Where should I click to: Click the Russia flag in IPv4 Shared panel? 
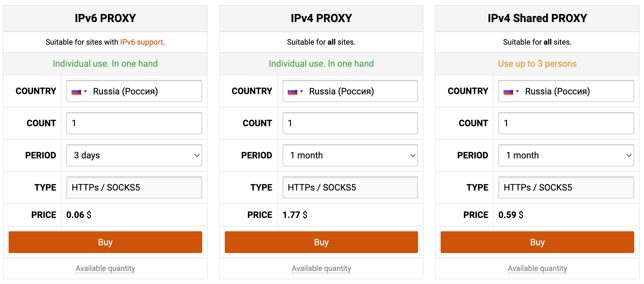[x=508, y=92]
